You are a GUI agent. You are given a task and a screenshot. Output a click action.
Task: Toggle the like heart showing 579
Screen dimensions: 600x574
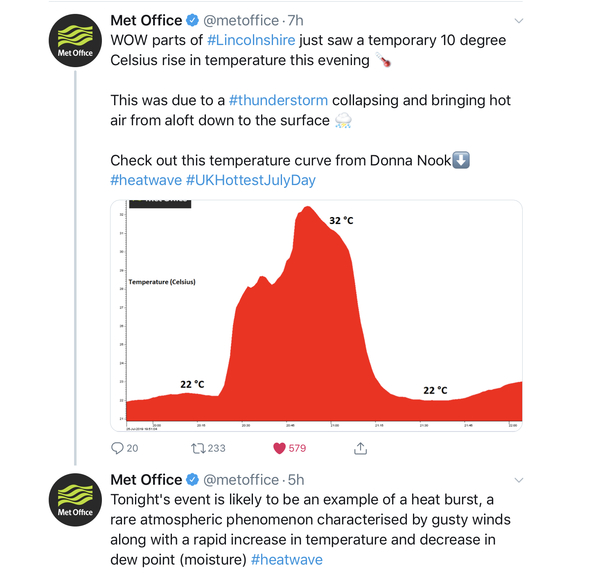click(279, 449)
